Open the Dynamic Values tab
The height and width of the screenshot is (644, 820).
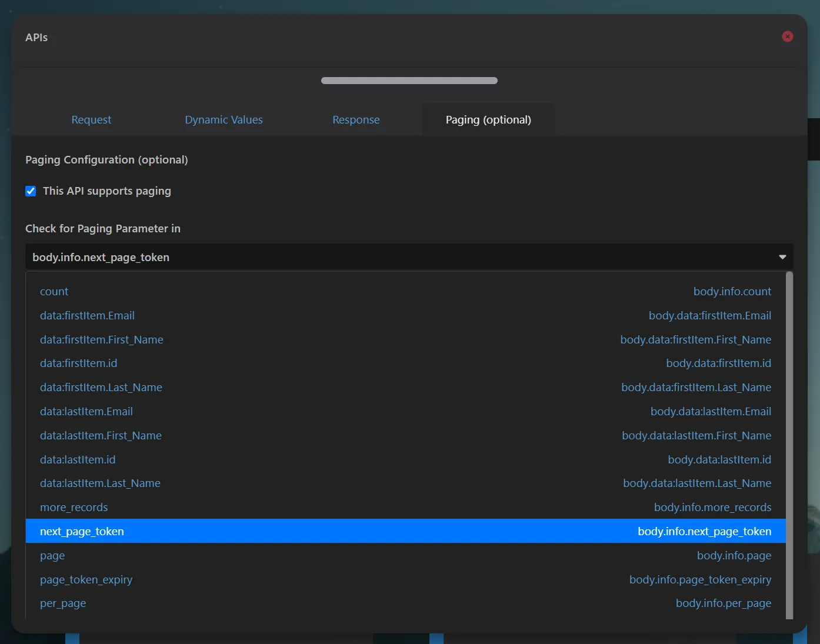(224, 119)
